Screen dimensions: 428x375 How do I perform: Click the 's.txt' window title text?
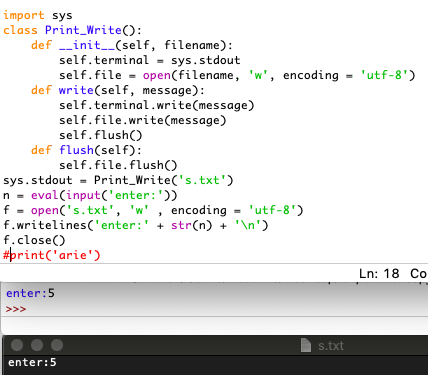pyautogui.click(x=331, y=346)
